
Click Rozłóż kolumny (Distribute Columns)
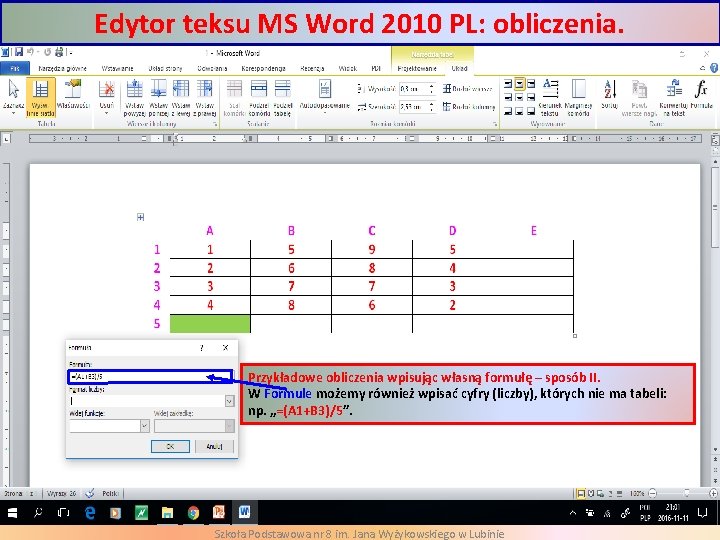(x=469, y=107)
